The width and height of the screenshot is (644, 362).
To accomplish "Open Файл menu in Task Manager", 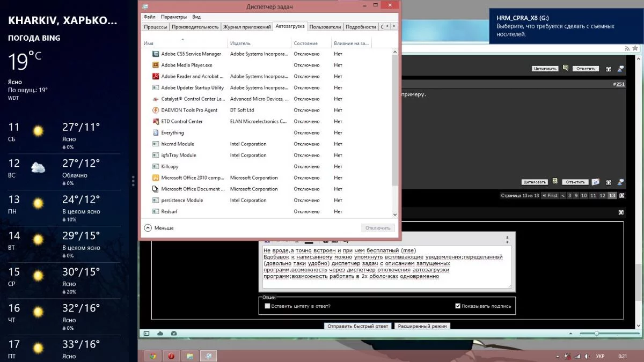I will point(150,17).
